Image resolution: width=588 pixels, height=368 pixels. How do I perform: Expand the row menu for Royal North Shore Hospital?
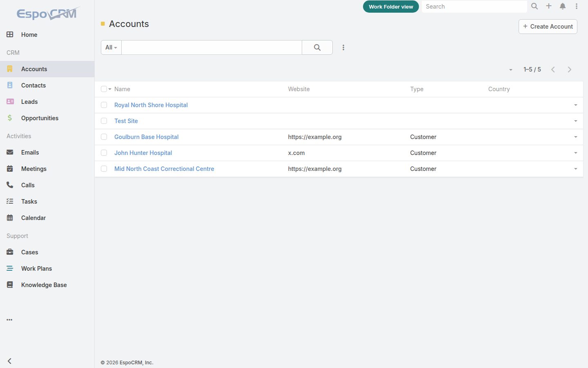[575, 105]
